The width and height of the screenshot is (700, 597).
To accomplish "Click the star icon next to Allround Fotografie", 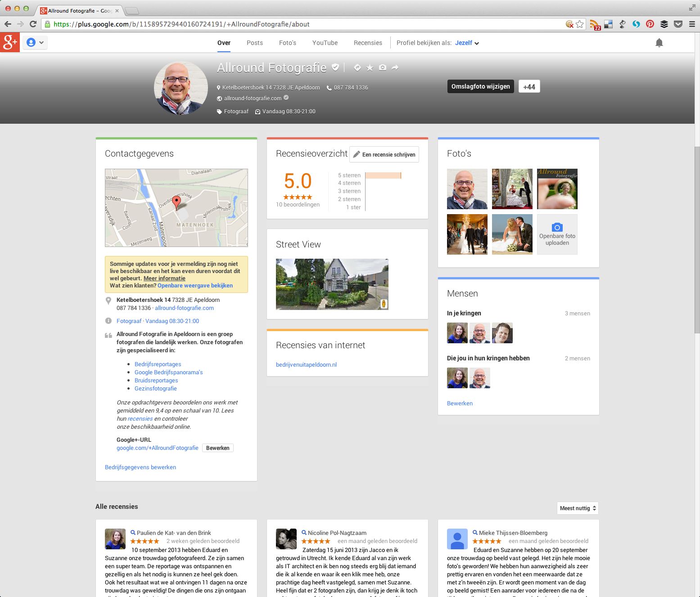I will click(370, 67).
